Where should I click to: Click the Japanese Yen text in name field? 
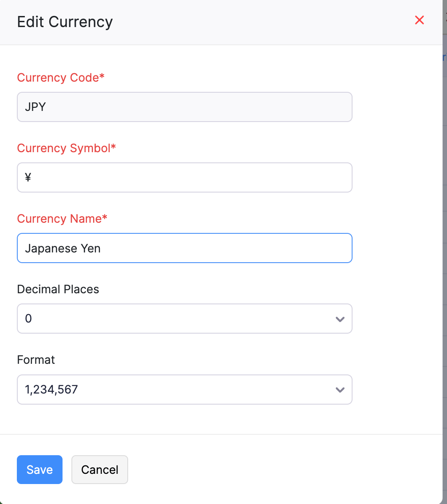pyautogui.click(x=63, y=248)
